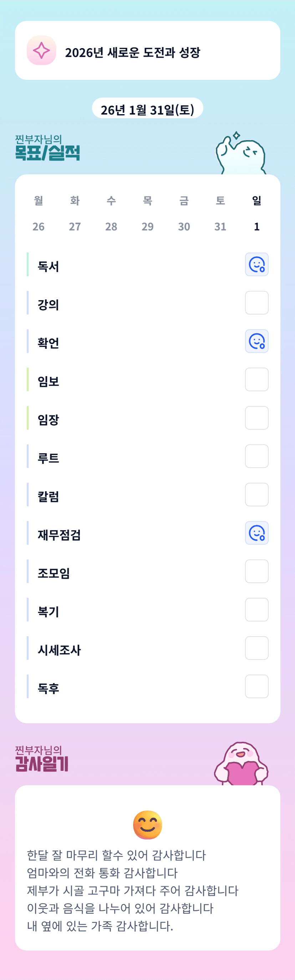Mark the 루트 checkbox
The width and height of the screenshot is (295, 980).
coord(256,456)
